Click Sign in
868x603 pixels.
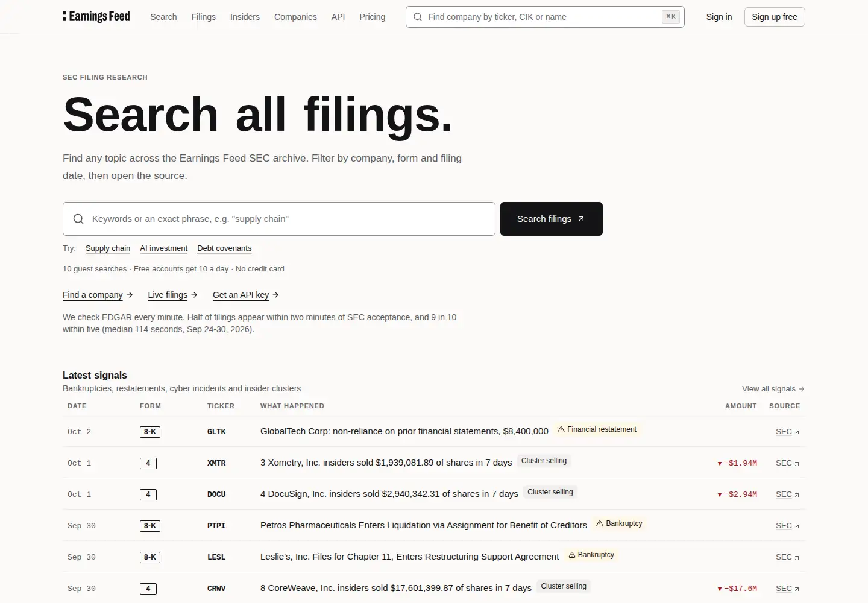(719, 17)
